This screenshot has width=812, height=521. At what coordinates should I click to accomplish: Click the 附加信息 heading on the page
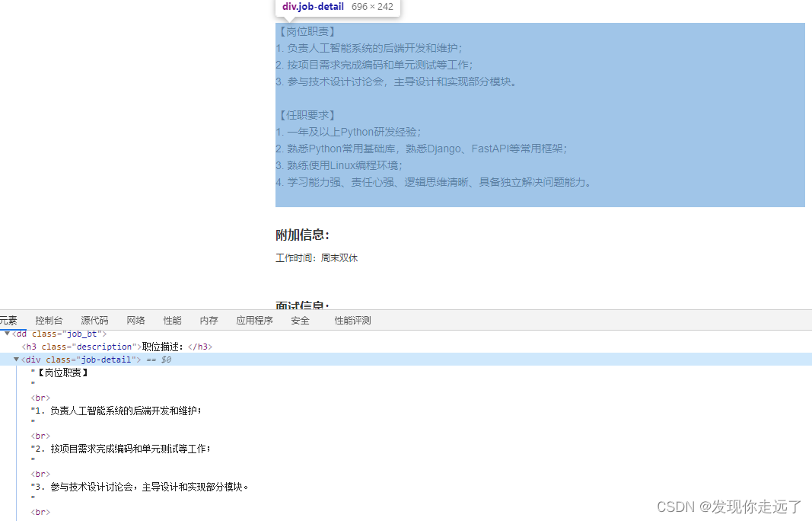301,235
